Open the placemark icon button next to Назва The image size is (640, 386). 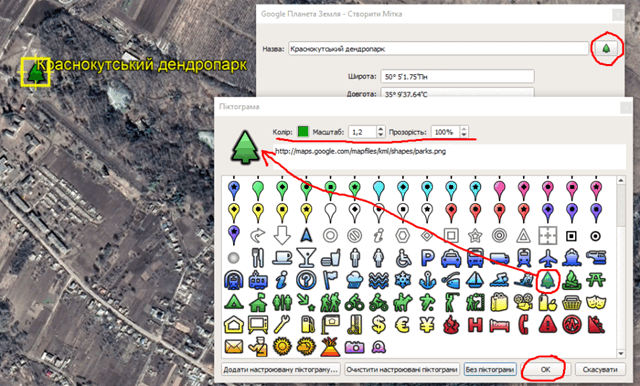(x=606, y=49)
